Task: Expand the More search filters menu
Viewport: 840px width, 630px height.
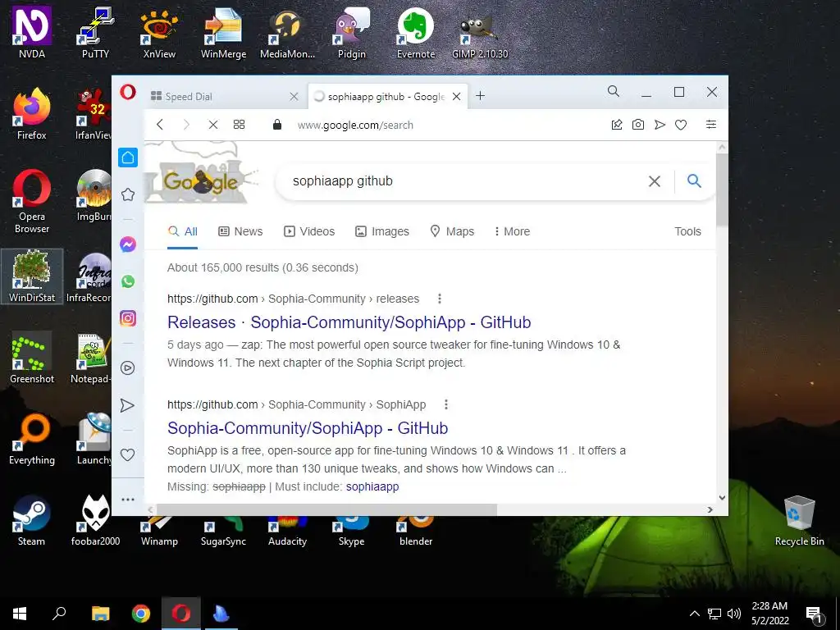Action: tap(512, 231)
